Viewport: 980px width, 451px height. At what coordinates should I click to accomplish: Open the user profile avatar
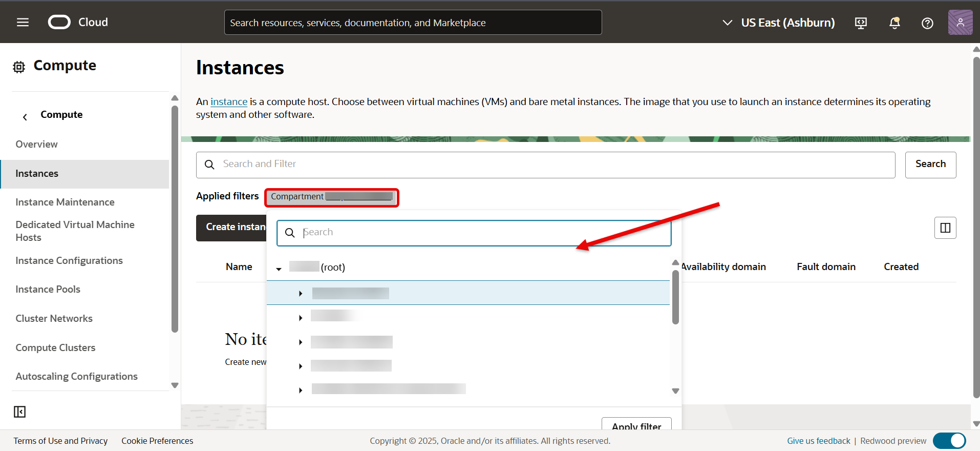coord(960,23)
